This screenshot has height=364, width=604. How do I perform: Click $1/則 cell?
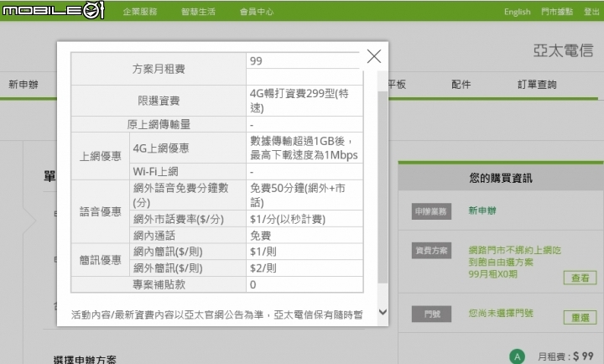pyautogui.click(x=305, y=252)
